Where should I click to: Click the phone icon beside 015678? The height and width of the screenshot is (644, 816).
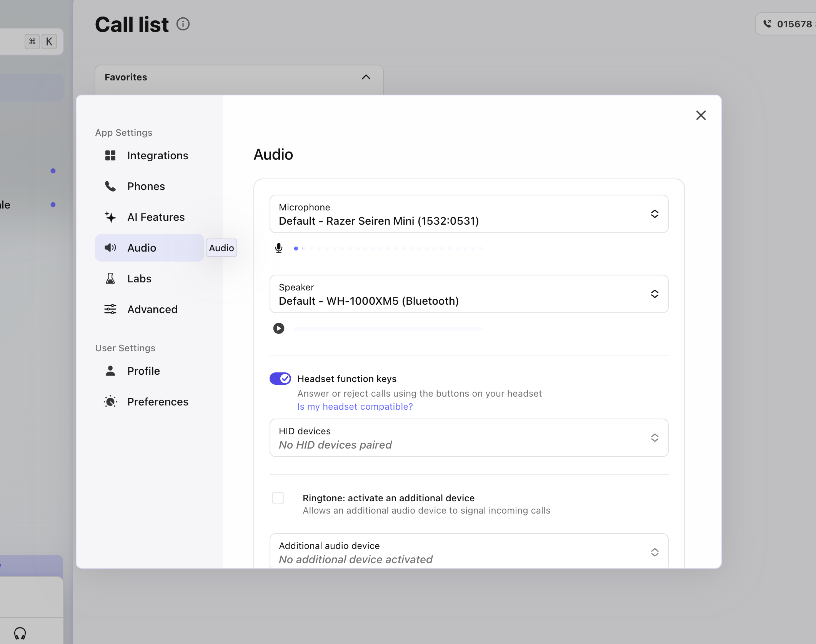(767, 24)
